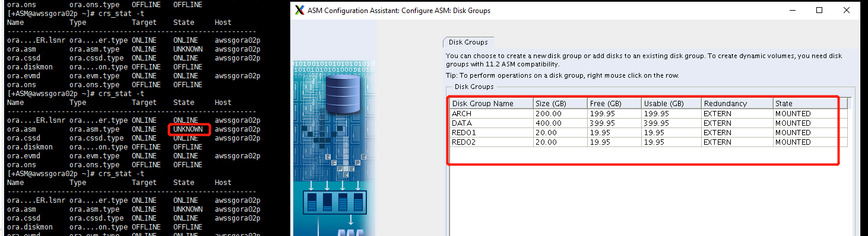The width and height of the screenshot is (868, 236).
Task: Click the MOUNTED state cell for REDO2
Action: pyautogui.click(x=810, y=142)
